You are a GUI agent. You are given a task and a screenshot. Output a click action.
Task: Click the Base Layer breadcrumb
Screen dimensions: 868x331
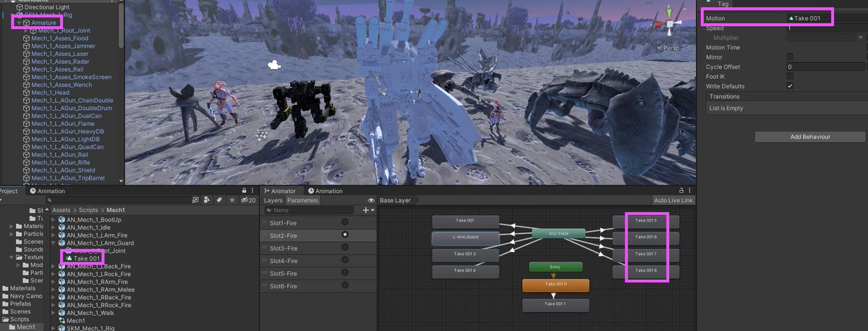point(396,201)
